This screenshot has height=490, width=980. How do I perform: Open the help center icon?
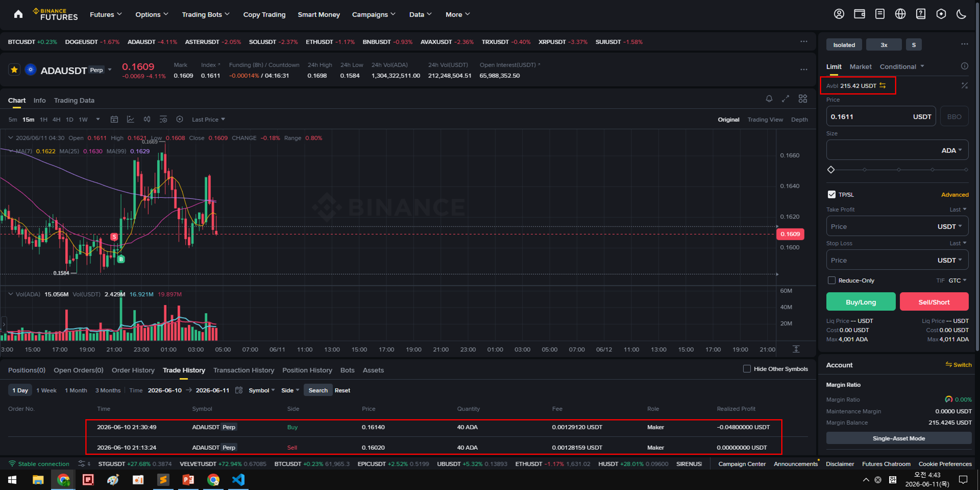coord(921,14)
